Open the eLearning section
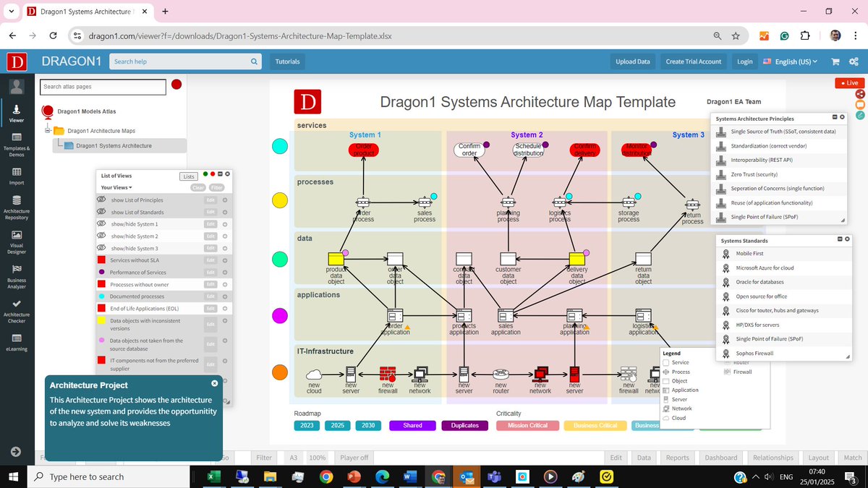 point(16,340)
